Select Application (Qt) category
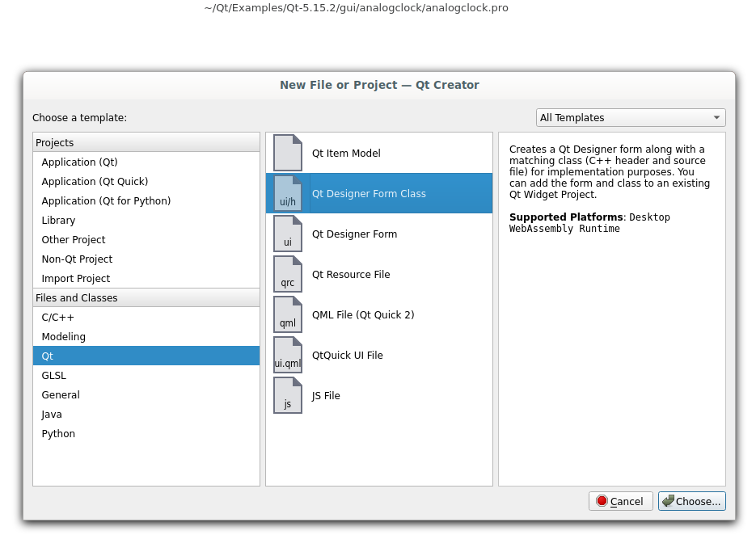756x535 pixels. pos(146,162)
